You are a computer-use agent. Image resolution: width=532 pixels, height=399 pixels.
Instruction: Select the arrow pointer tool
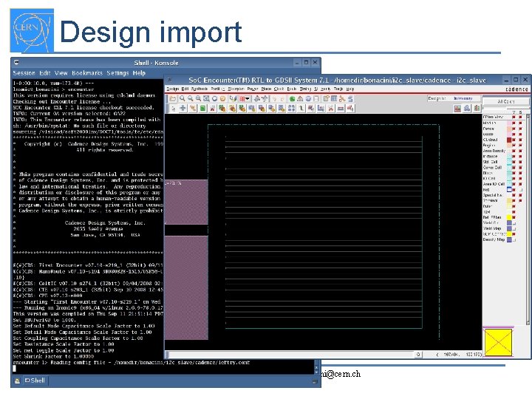coord(174,109)
